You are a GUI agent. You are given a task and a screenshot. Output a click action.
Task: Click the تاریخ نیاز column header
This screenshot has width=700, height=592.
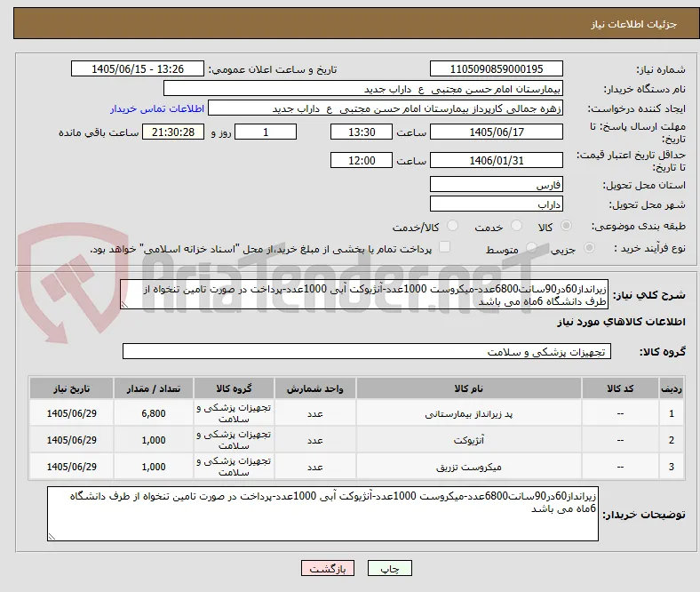click(71, 388)
